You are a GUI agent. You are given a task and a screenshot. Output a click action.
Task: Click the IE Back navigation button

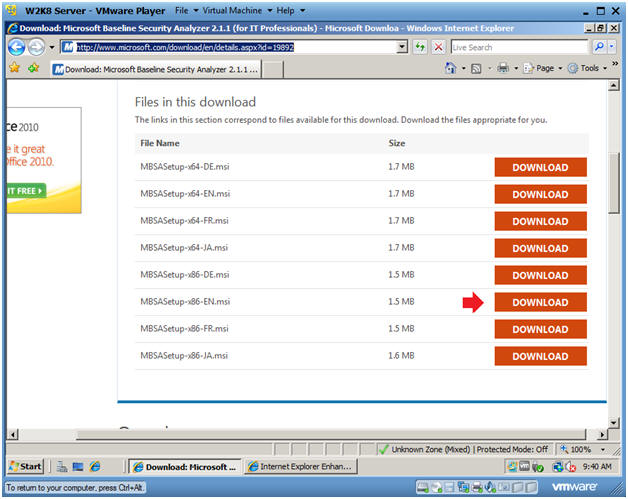(x=16, y=47)
